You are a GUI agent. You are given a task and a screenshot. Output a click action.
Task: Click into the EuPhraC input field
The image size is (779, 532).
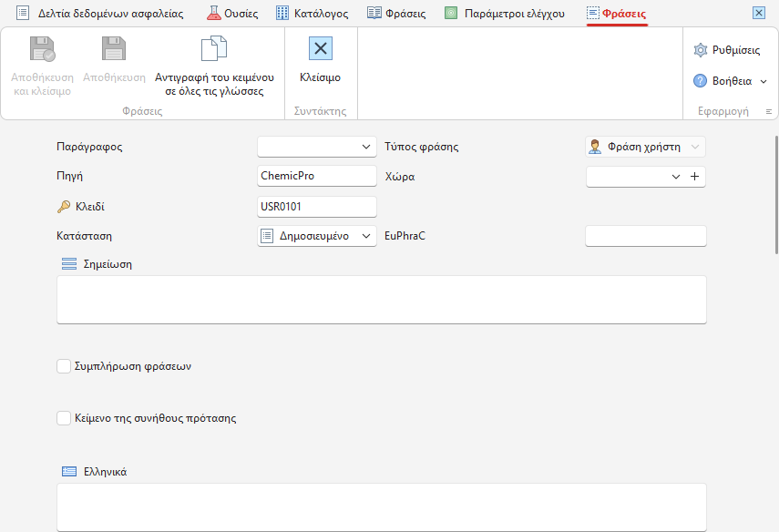pyautogui.click(x=646, y=236)
